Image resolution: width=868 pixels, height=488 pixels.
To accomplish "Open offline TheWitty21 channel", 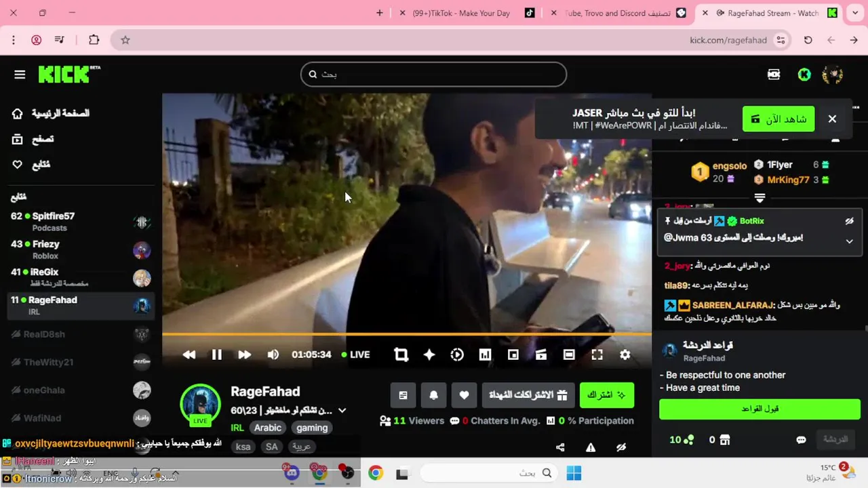I will point(81,362).
